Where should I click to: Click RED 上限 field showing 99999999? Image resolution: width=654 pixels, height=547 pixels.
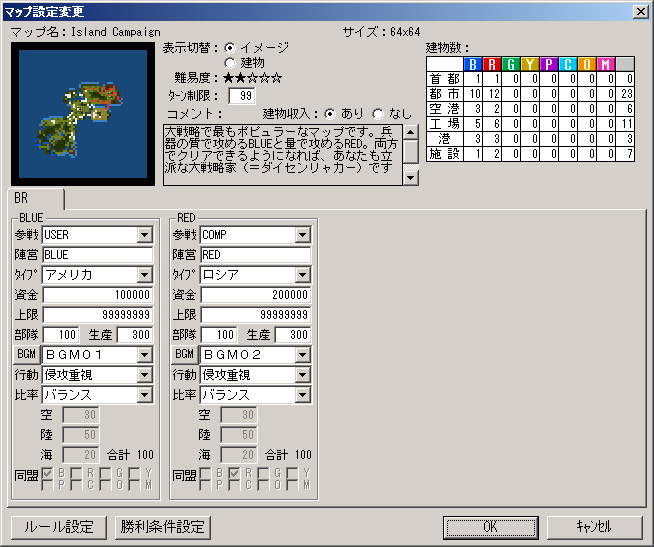256,315
